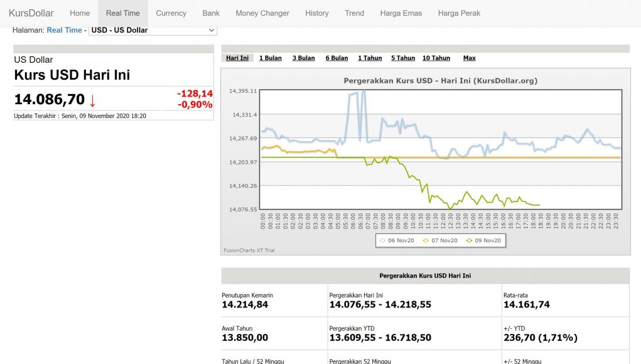The height and width of the screenshot is (364, 641).
Task: Switch chart to Max range
Action: tap(469, 58)
